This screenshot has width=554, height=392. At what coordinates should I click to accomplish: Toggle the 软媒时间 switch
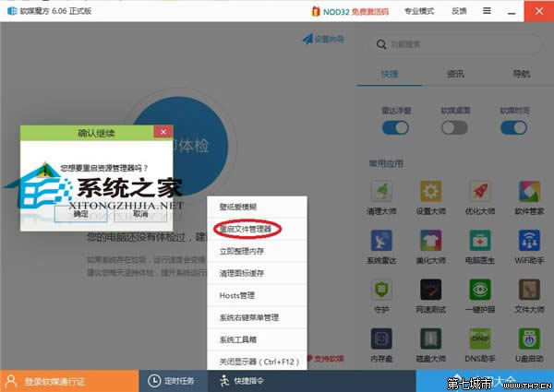514,127
